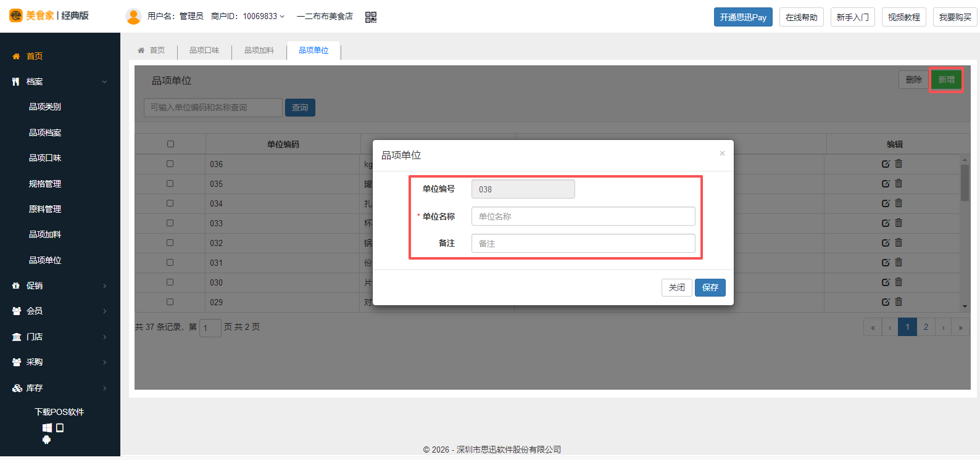The image size is (980, 460).
Task: Jump to last page with » button
Action: (961, 327)
